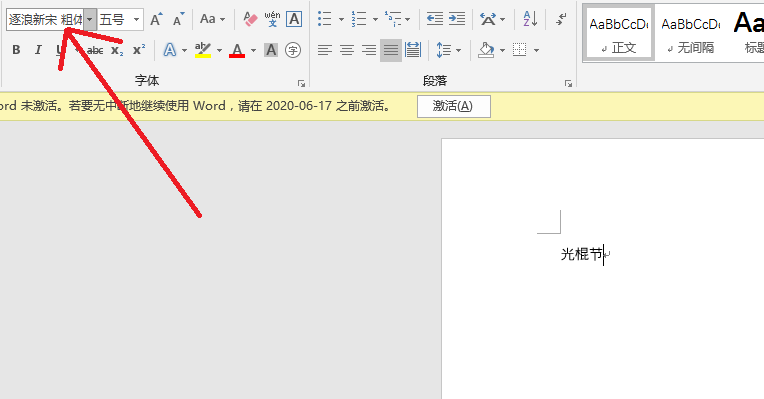Open font color dropdown arrow

click(253, 50)
